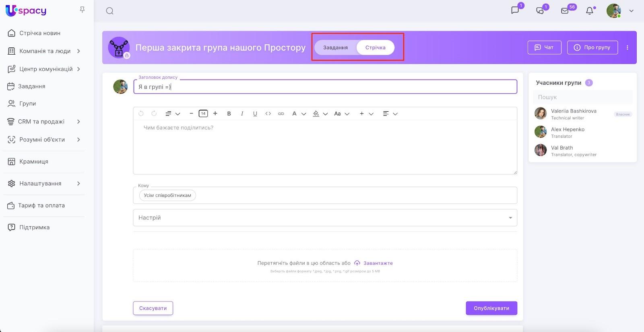Decrease font size with minus icon

[x=191, y=114]
